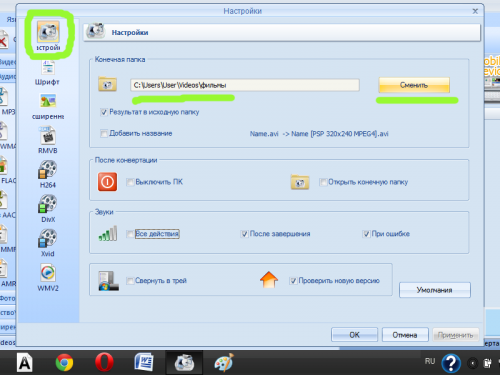Click the folder icon beside the output path

(107, 84)
